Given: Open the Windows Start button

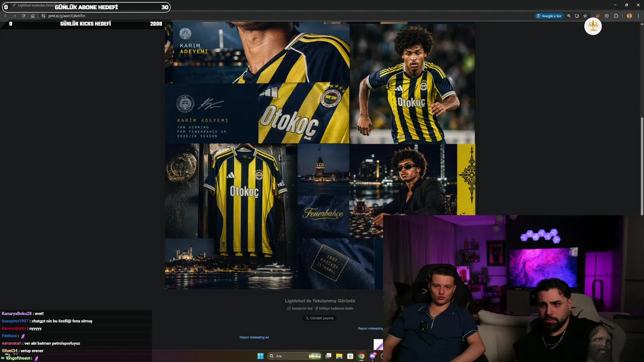Looking at the screenshot, I should click(x=261, y=356).
